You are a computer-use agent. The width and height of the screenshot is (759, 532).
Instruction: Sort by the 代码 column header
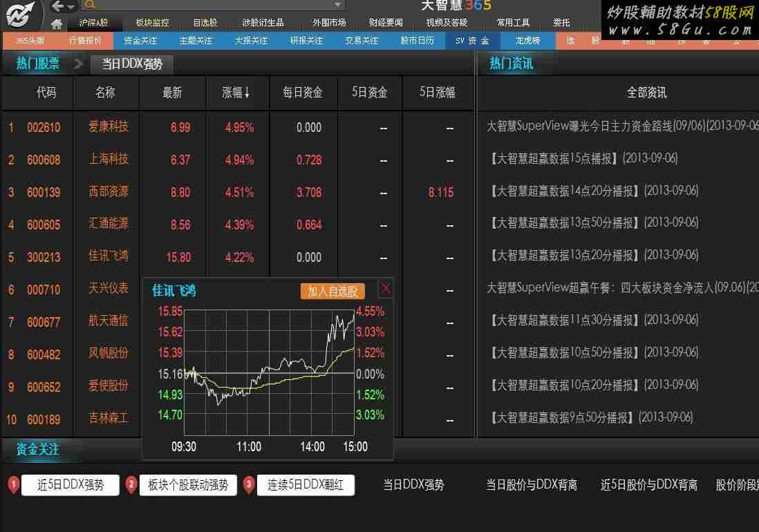pyautogui.click(x=46, y=93)
